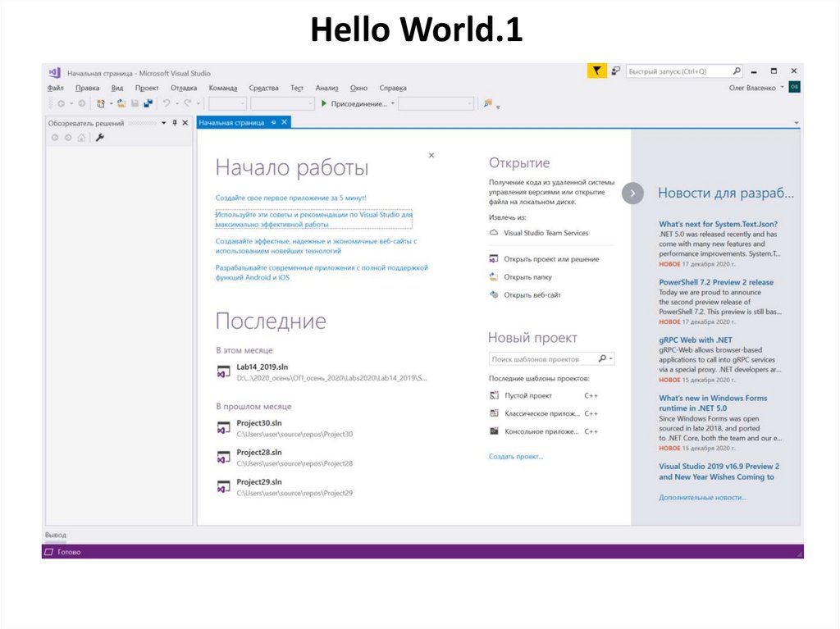This screenshot has width=840, height=629.
Task: Click the green start debugging arrow
Action: [324, 103]
